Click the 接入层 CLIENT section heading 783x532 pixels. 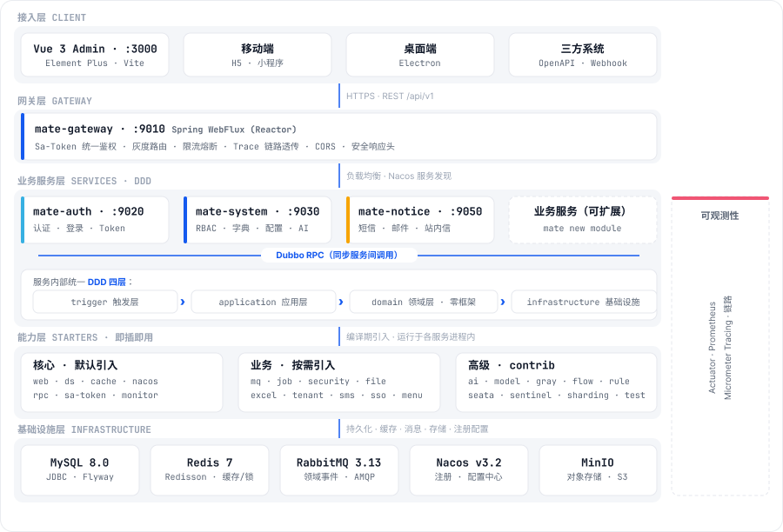[x=51, y=17]
